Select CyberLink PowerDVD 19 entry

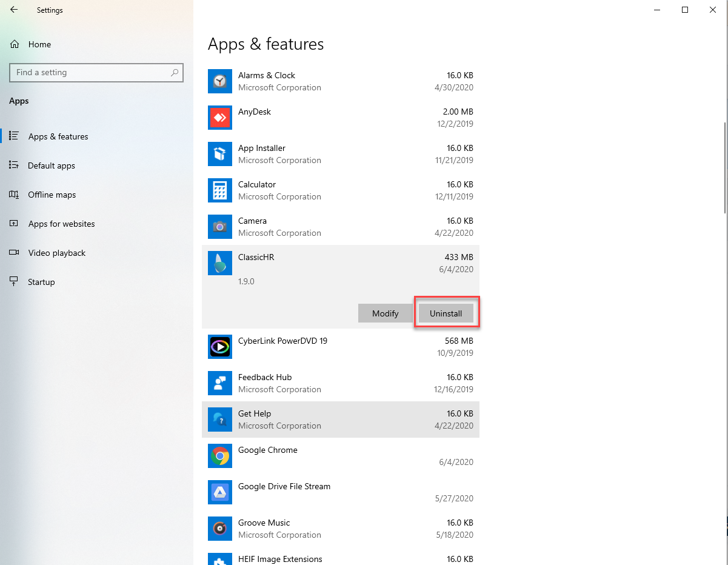pos(341,347)
